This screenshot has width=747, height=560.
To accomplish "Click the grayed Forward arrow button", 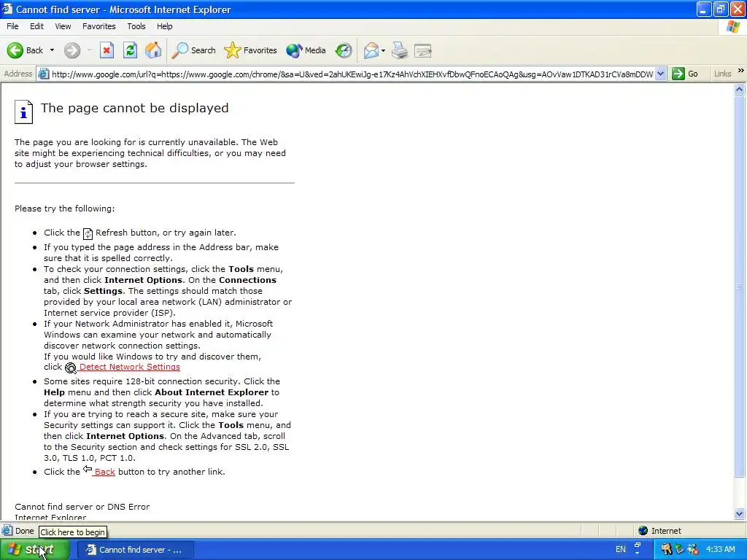I will [72, 50].
